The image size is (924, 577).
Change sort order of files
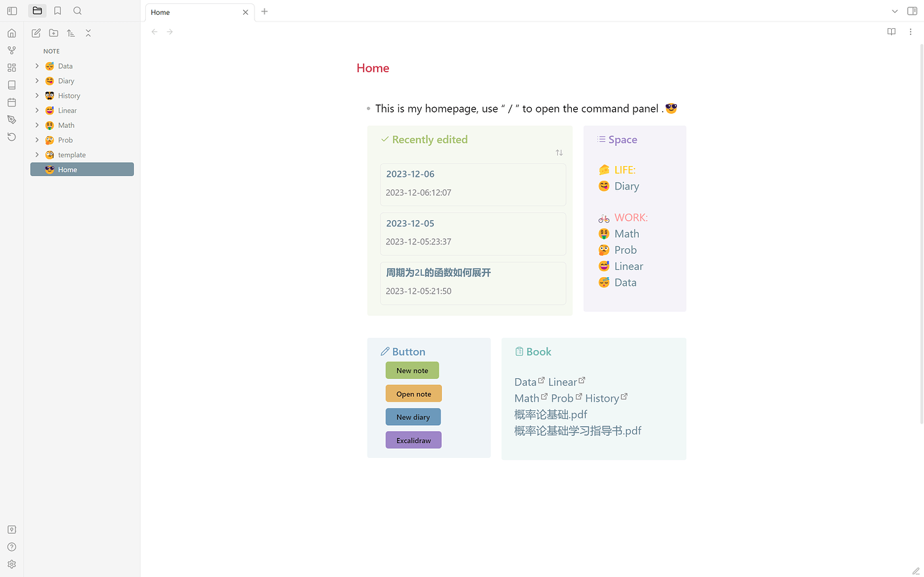pyautogui.click(x=71, y=33)
